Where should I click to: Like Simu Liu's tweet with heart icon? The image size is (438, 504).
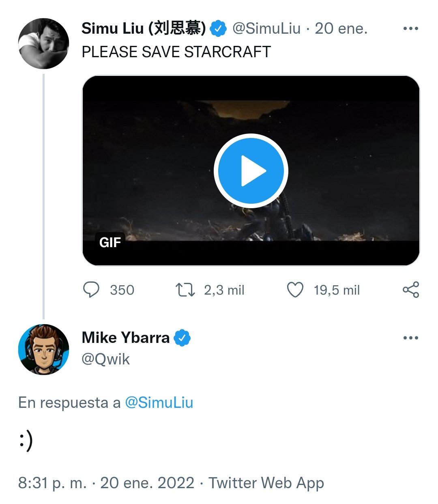(x=295, y=290)
